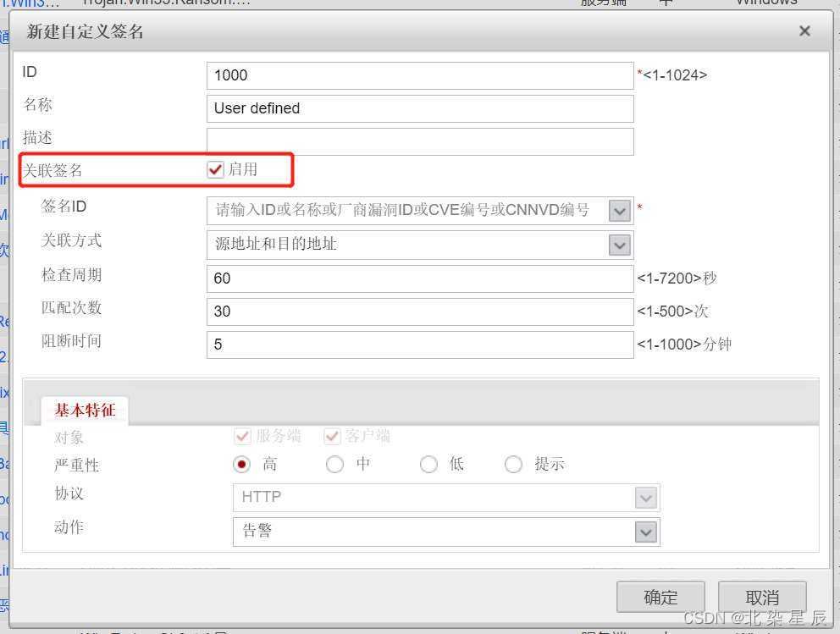Switch to the 基本特征 tab

point(85,410)
